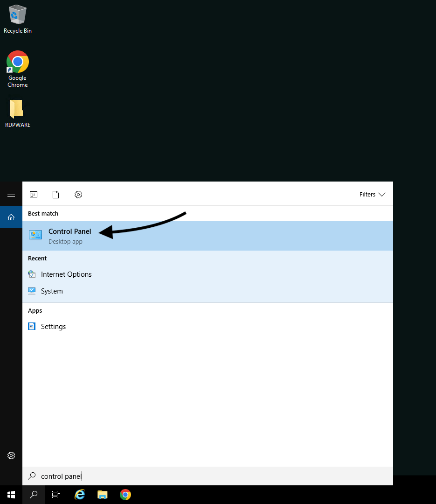
Task: Open System from recent list
Action: pyautogui.click(x=208, y=291)
